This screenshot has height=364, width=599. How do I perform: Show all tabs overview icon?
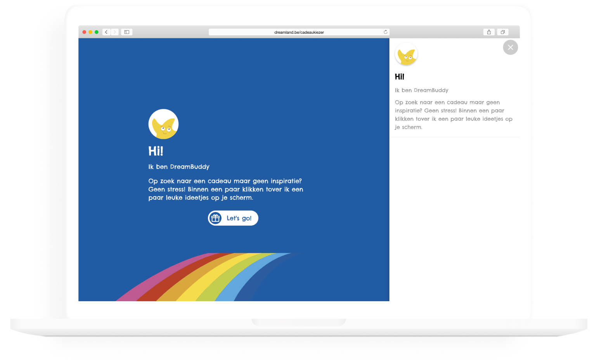(x=503, y=32)
